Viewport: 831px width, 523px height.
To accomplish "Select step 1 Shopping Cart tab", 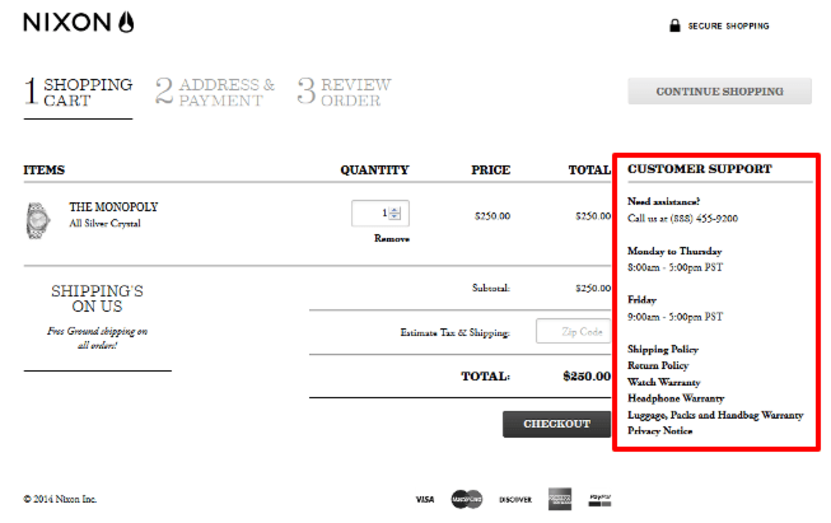I will point(78,92).
